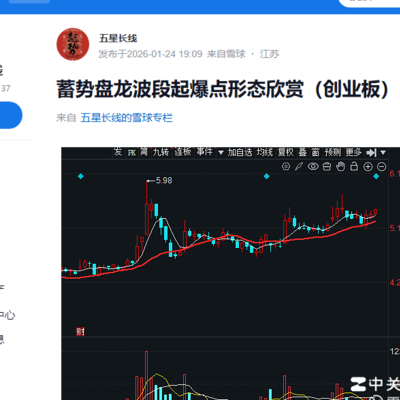Click the 窗 window button

pos(316,152)
